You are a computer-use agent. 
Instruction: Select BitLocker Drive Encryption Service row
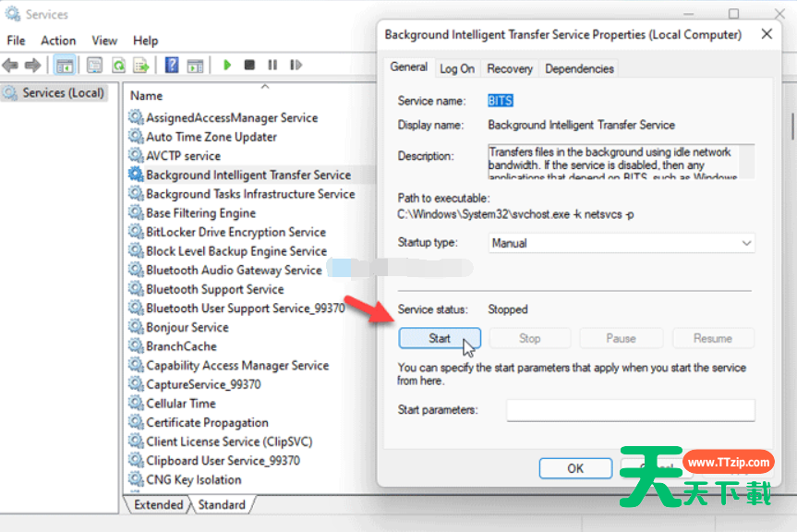click(x=251, y=232)
